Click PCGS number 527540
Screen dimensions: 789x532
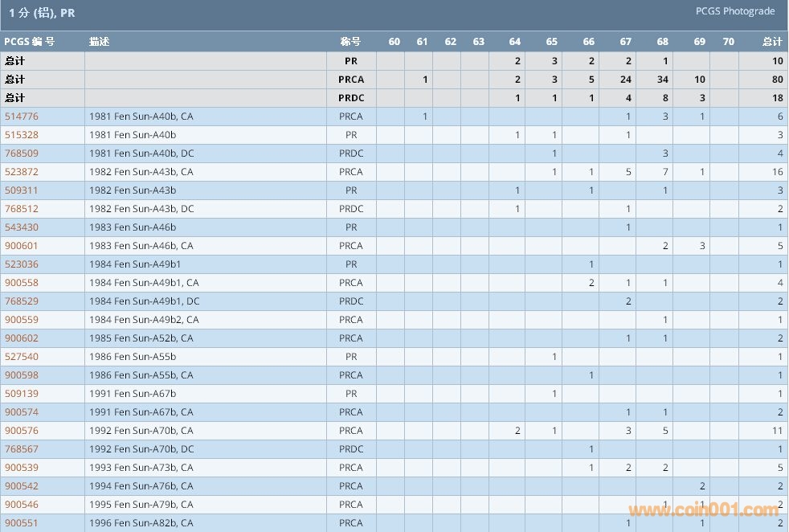click(22, 357)
